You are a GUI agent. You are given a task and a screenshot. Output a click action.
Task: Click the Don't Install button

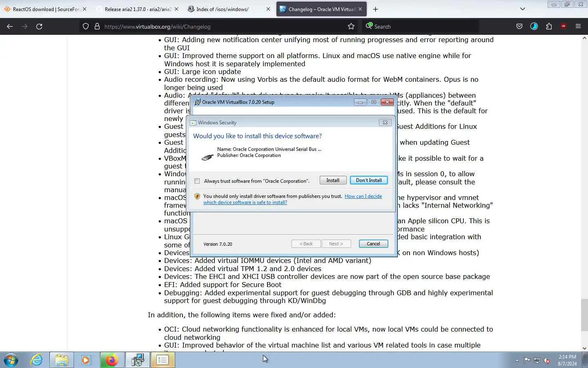coord(369,180)
